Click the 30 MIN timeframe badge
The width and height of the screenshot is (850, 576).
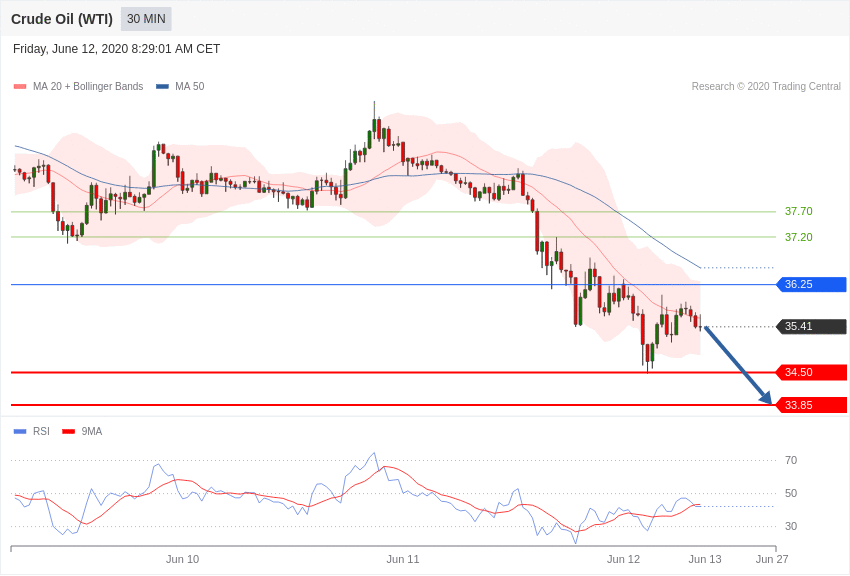pos(146,19)
